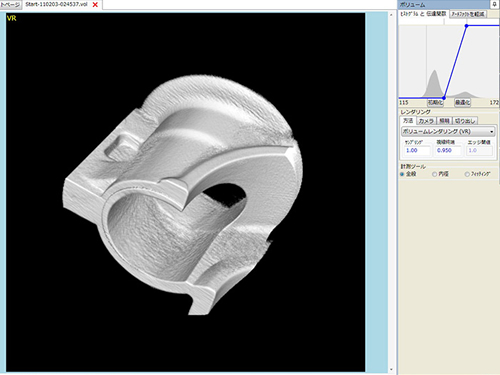Select the 方法 rendering tab
The image size is (500, 375).
click(x=408, y=120)
